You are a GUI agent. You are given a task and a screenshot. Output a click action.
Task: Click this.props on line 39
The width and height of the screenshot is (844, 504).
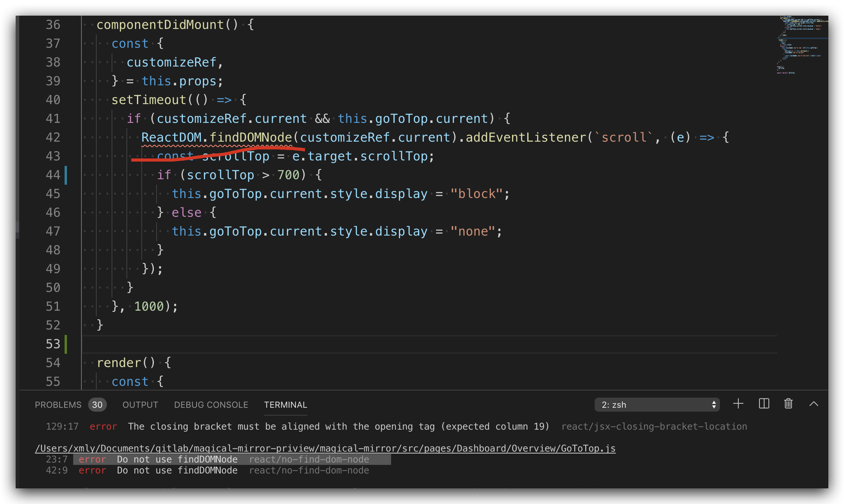(179, 81)
